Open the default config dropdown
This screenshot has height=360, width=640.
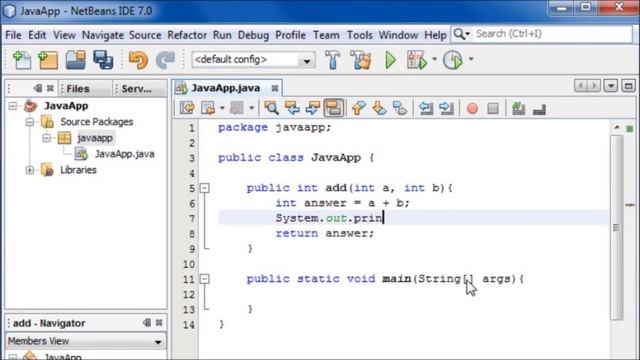tap(306, 61)
